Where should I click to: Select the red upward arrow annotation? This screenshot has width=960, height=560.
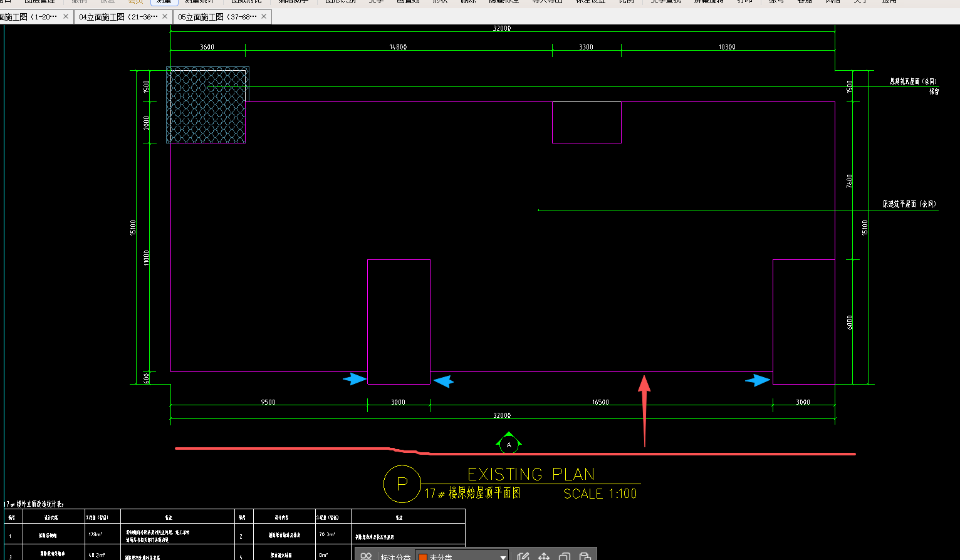click(644, 410)
